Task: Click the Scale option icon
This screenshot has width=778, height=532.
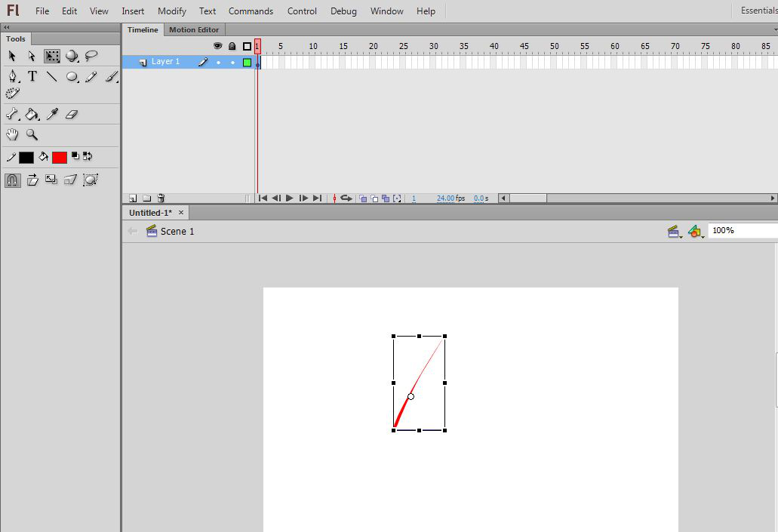Action: point(51,180)
